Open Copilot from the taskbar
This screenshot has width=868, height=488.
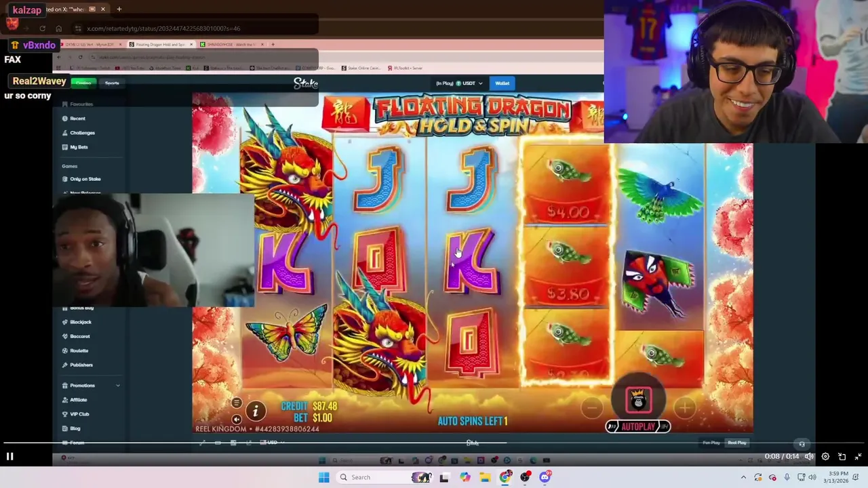tap(465, 477)
